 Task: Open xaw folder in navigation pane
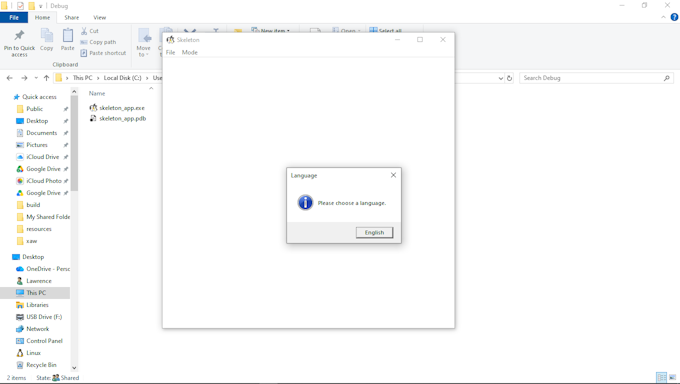[27, 241]
